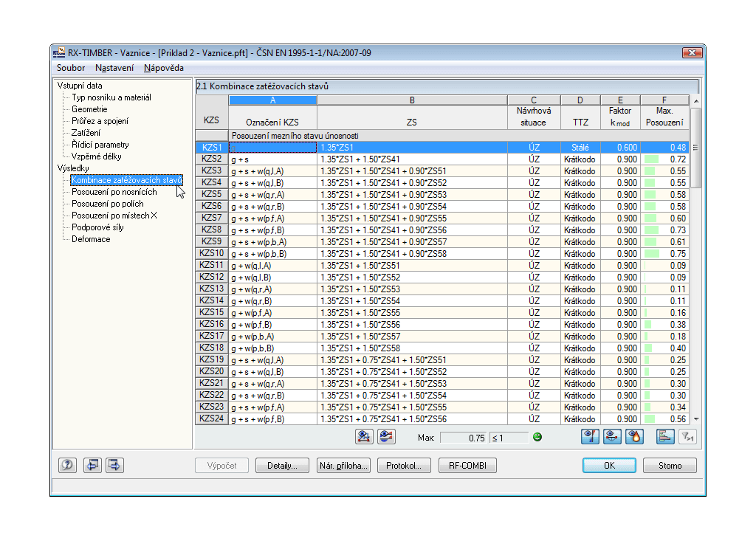Open Posouzení po místech X results

[114, 216]
